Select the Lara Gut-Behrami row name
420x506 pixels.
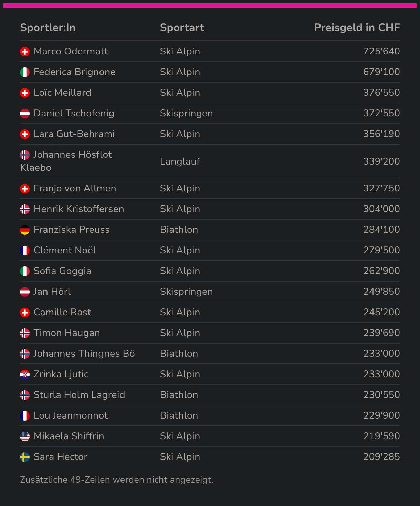(74, 134)
